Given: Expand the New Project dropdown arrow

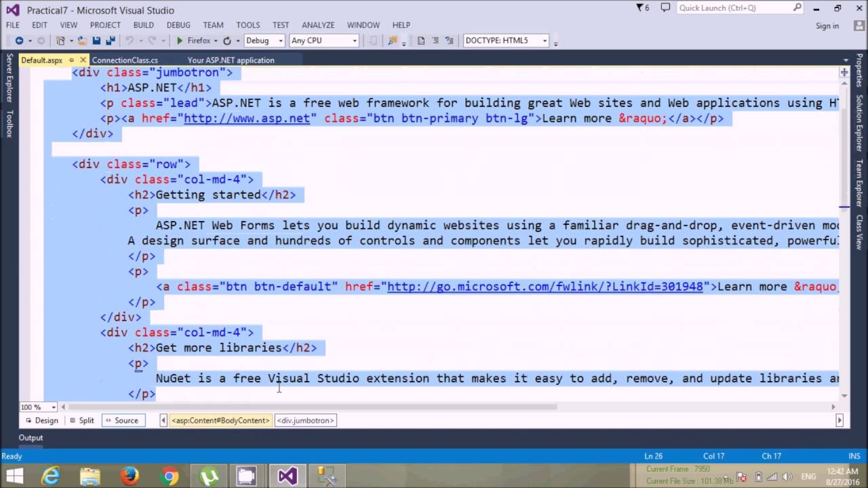Looking at the screenshot, I should click(x=71, y=41).
